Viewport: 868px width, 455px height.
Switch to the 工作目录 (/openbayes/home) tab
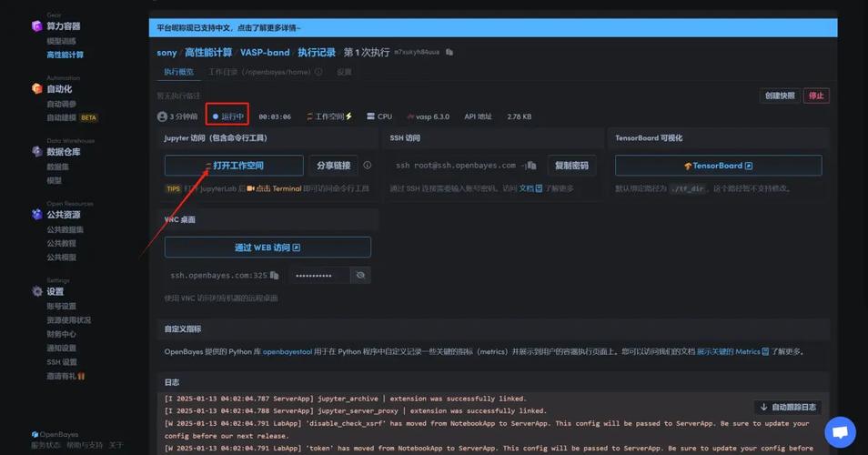tap(259, 72)
